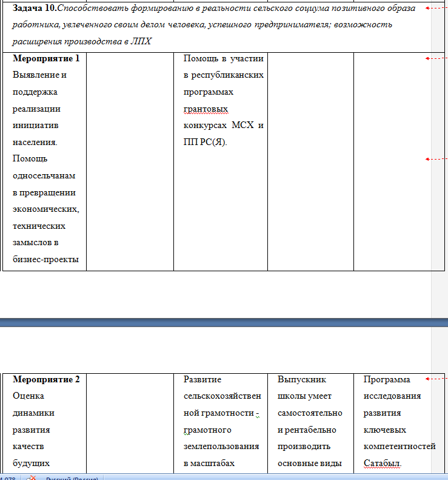Image resolution: width=448 pixels, height=480 pixels.
Task: Click the phrase "в превращении"
Action: [x=44, y=193]
